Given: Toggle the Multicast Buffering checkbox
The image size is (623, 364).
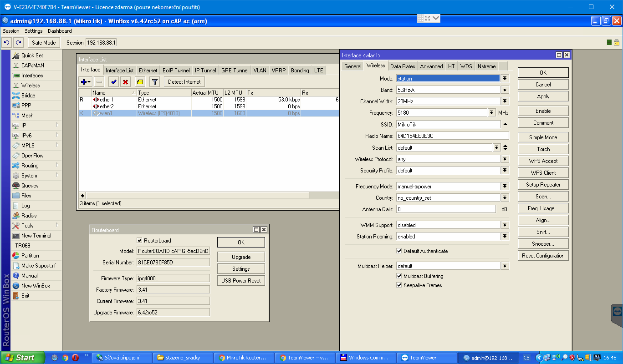Looking at the screenshot, I should [x=399, y=276].
